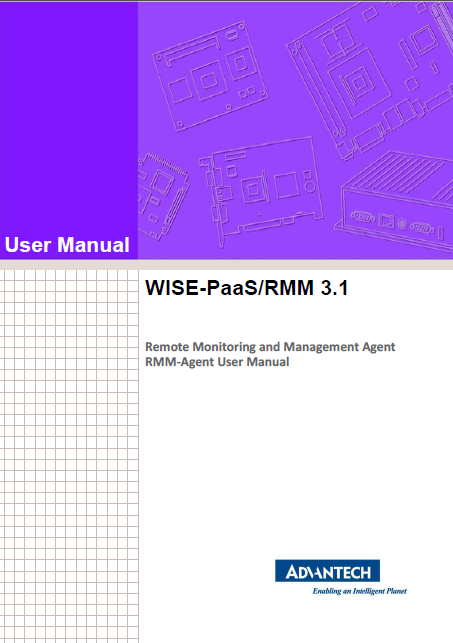
Task: Click the Advantech logo
Action: 327,571
